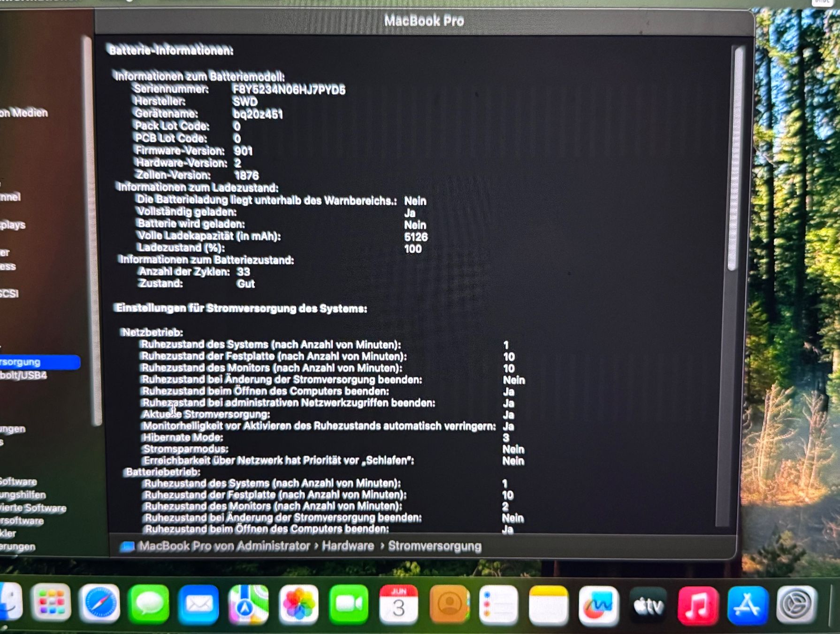This screenshot has height=634, width=840.
Task: Click the Zellen-Version value 1876
Action: [246, 176]
